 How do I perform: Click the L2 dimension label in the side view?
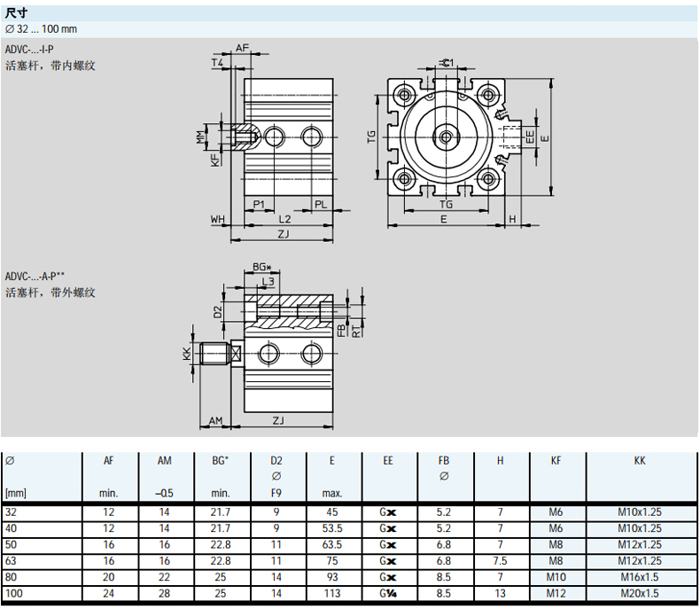point(284,218)
